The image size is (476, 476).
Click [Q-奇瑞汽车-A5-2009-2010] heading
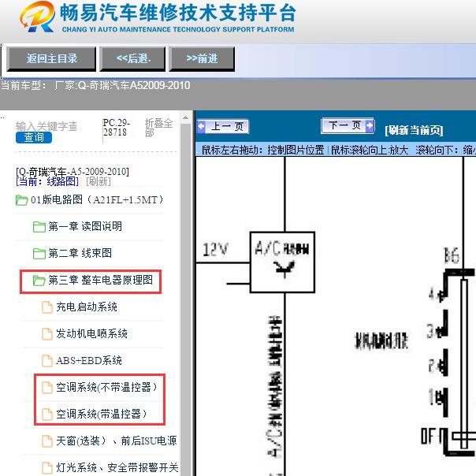[x=73, y=172]
